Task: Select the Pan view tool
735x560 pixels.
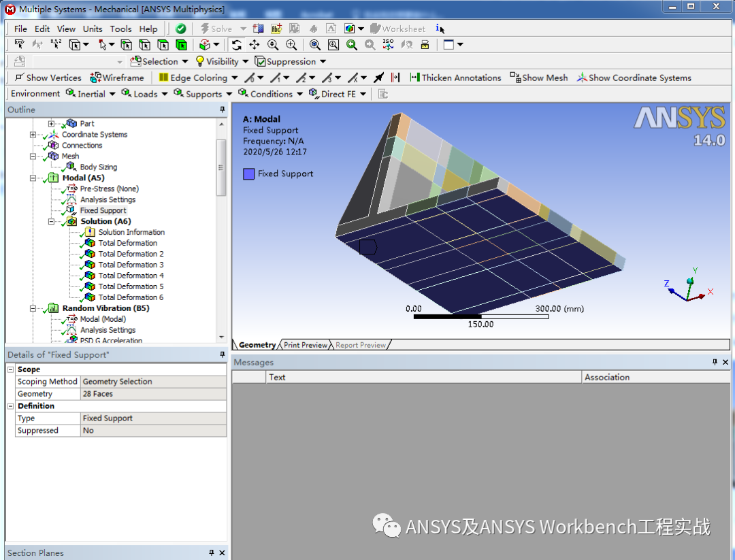Action: [x=255, y=45]
